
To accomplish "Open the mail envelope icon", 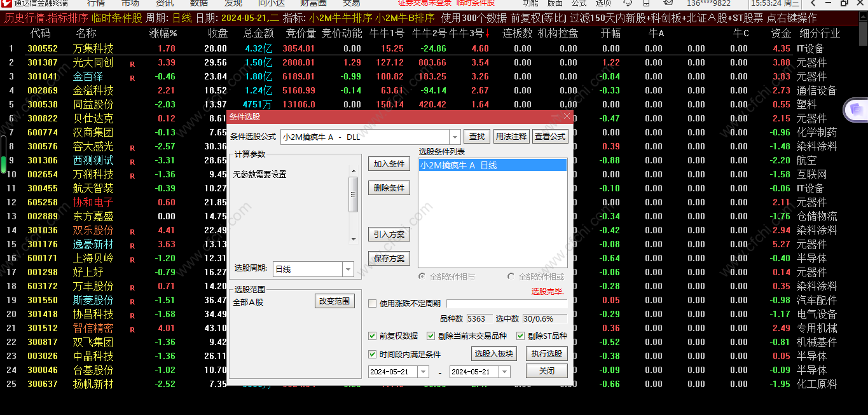I will pyautogui.click(x=668, y=3).
